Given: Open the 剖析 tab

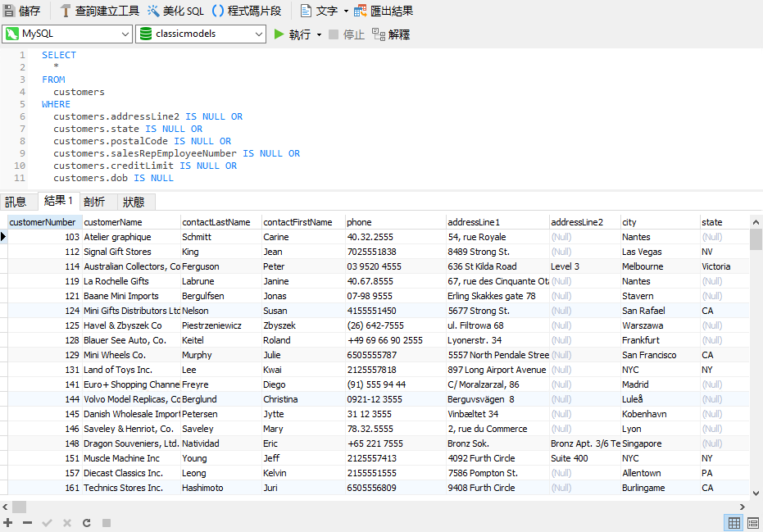Looking at the screenshot, I should [x=96, y=202].
